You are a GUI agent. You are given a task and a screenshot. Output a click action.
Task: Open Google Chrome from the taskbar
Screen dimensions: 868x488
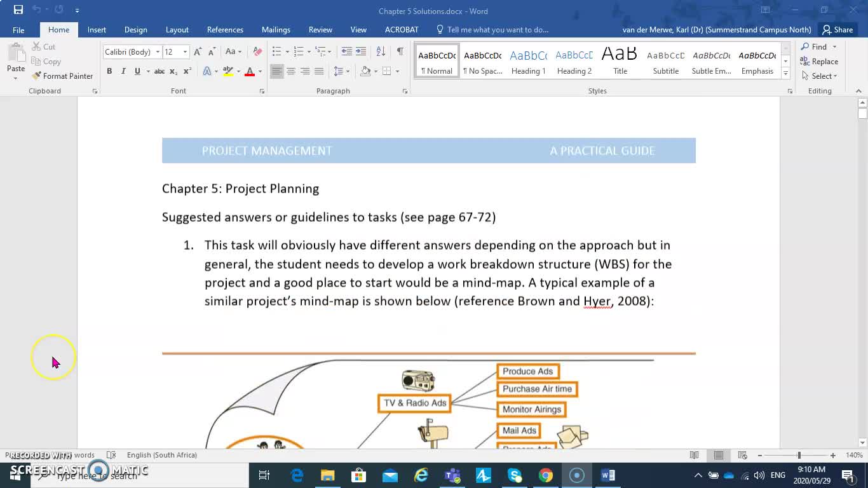[x=545, y=475]
